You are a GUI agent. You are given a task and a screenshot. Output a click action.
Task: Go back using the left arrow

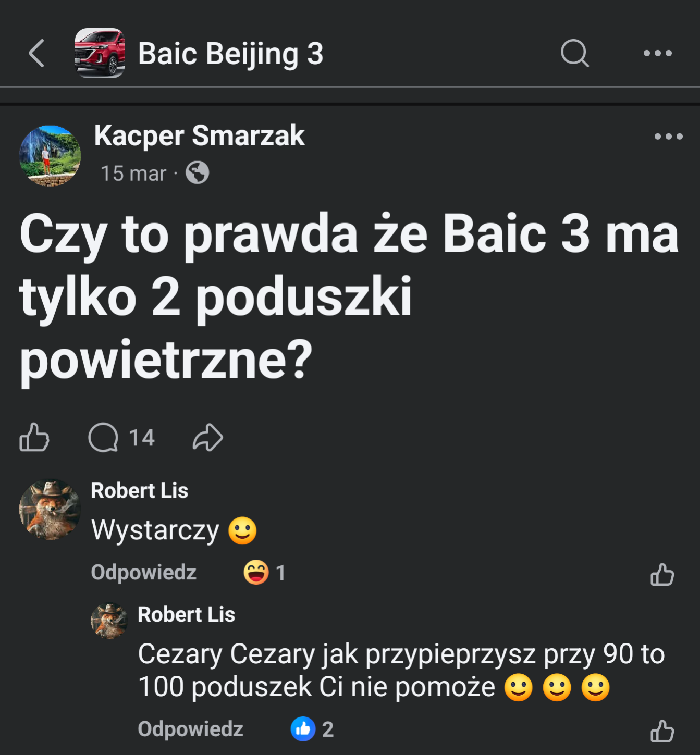tap(36, 53)
